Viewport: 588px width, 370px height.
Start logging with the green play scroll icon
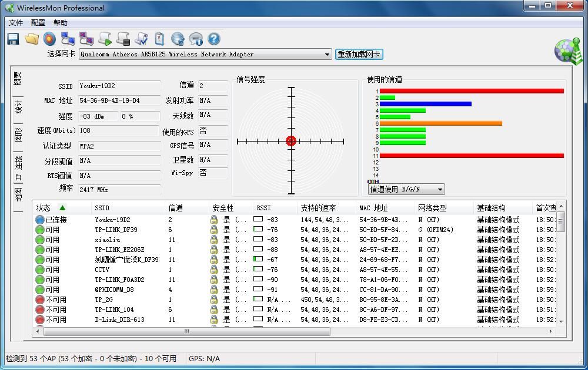[105, 39]
